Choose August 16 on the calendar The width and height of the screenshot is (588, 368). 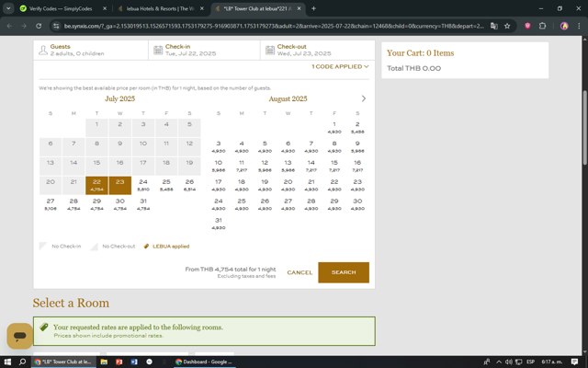(357, 166)
